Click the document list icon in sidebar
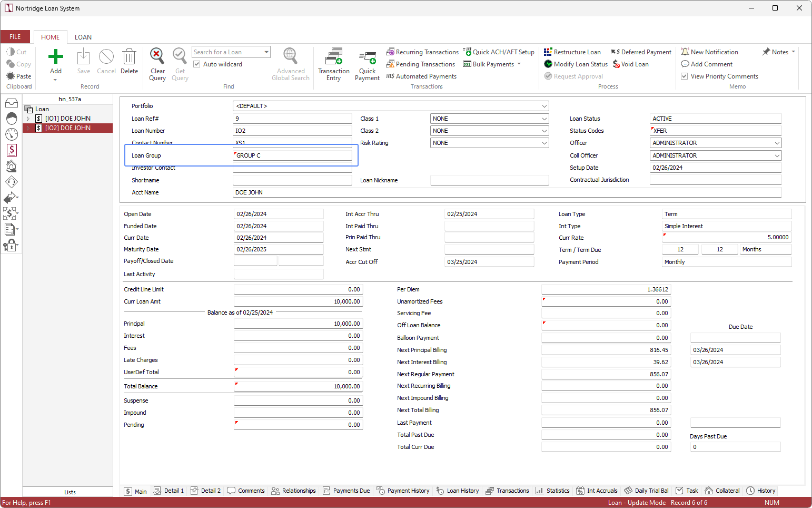Screen dimensions: 812x508 [x=10, y=229]
